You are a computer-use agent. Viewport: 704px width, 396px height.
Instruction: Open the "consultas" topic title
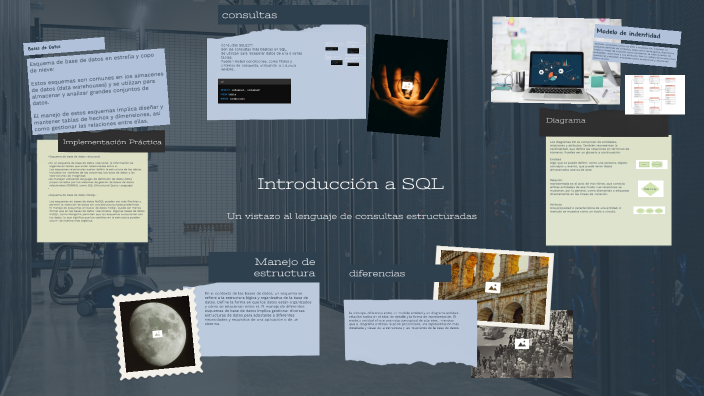click(249, 15)
